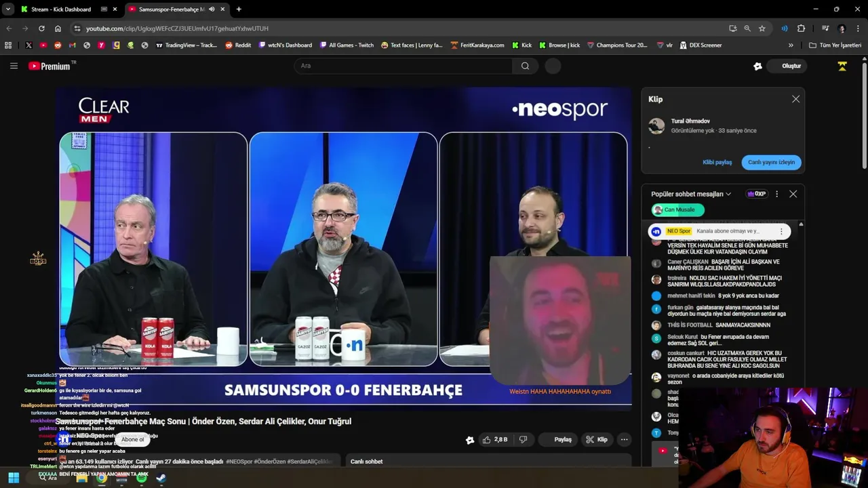Click the URL address bar
Screen dimensions: 868x488
[x=400, y=28]
